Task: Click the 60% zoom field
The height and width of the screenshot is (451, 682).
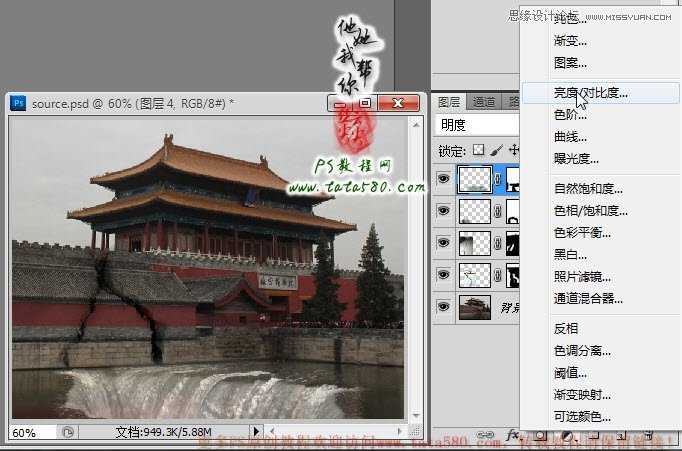Action: [x=33, y=433]
